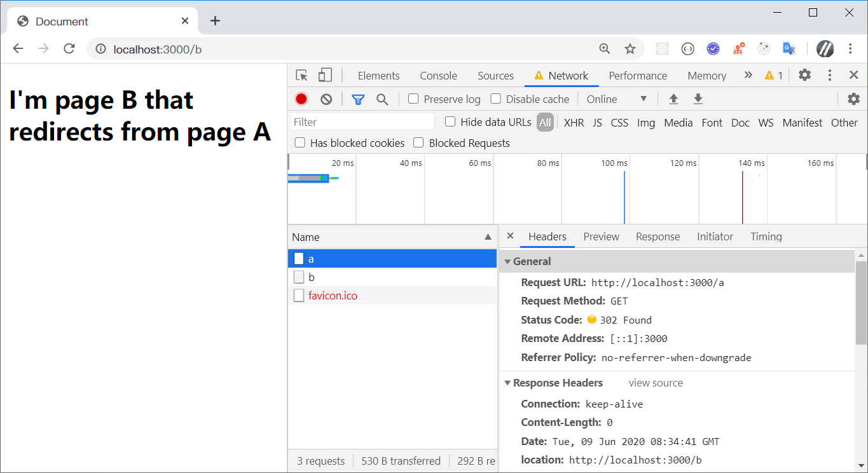Check Hide data URLs

(x=450, y=122)
